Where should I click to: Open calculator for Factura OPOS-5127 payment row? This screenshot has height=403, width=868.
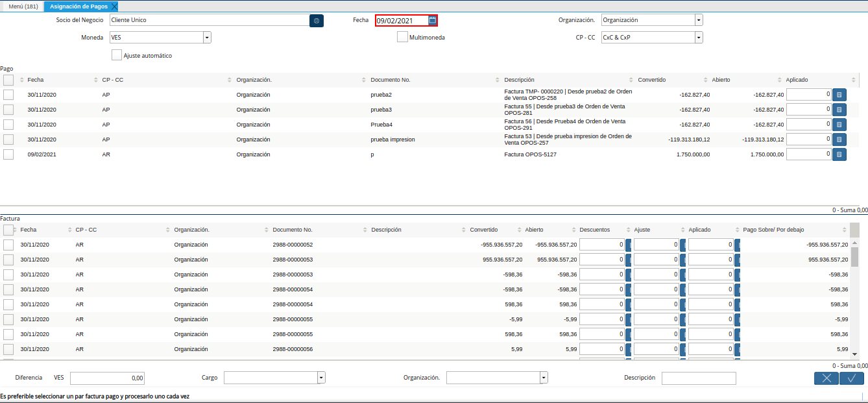click(839, 154)
